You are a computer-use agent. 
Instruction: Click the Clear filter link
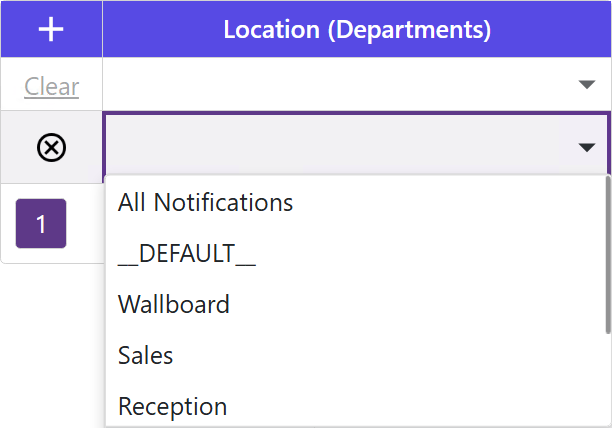51,86
